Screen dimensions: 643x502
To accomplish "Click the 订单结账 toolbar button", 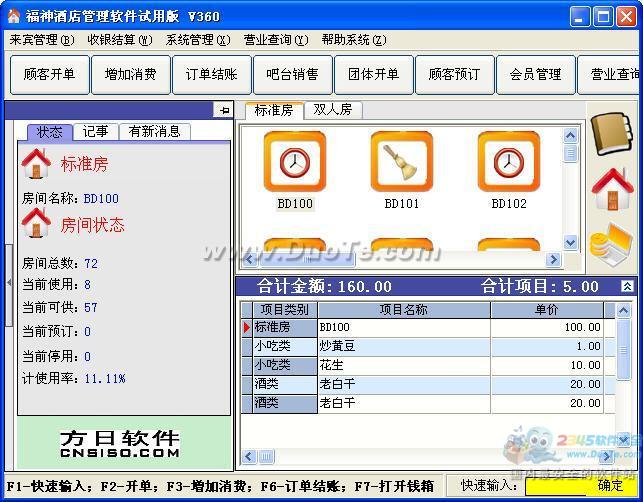I will point(211,75).
